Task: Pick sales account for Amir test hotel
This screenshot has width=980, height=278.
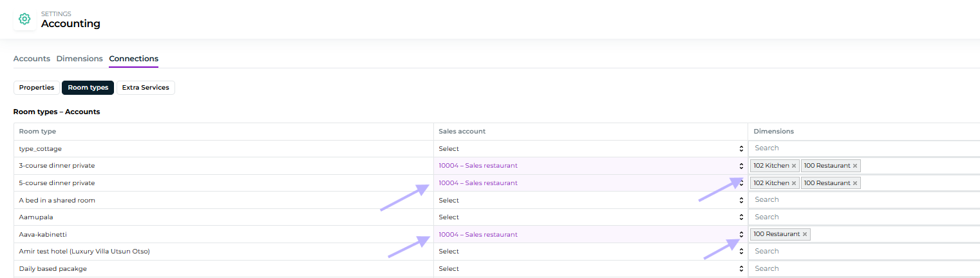Action: (x=590, y=252)
